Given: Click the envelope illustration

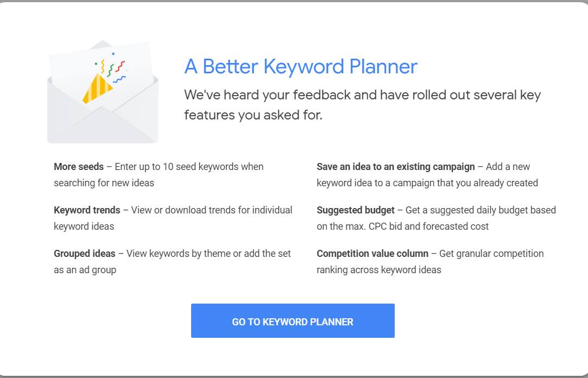Looking at the screenshot, I should coord(103,92).
